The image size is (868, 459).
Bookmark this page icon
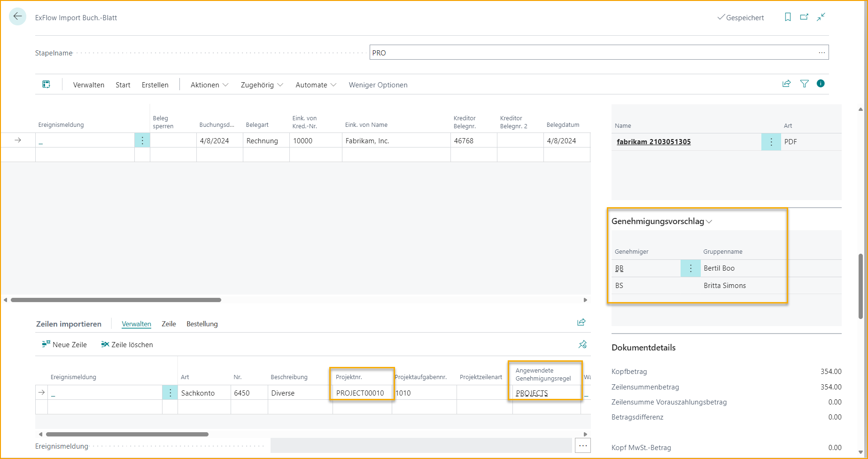788,17
